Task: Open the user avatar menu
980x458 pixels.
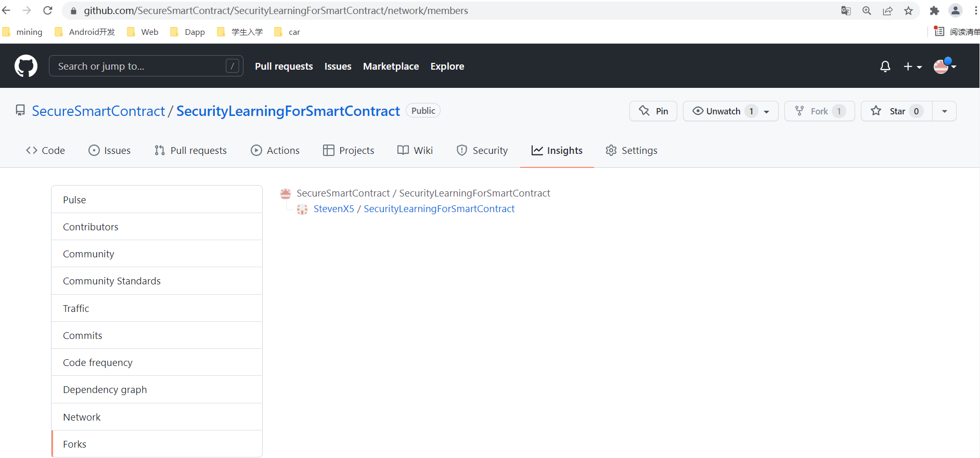Action: coord(945,66)
